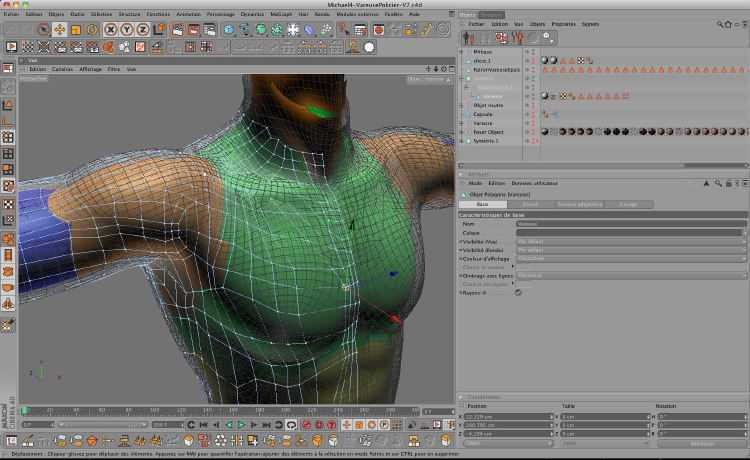Select the Capsule object in the tree
The image size is (750, 460).
[x=483, y=114]
